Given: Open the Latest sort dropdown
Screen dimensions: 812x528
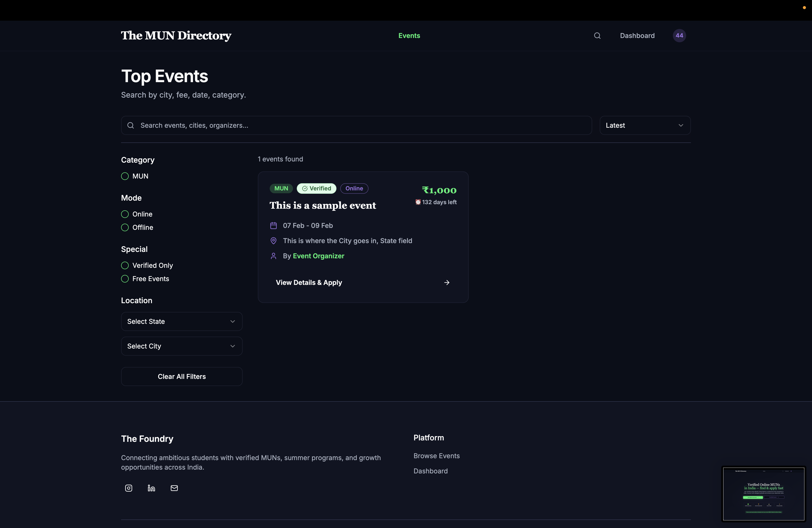Looking at the screenshot, I should pos(645,125).
